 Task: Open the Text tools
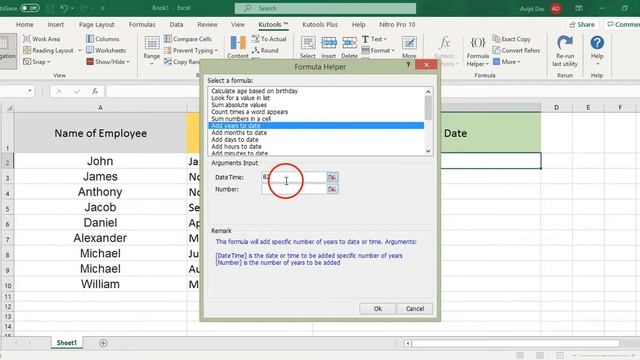click(374, 39)
